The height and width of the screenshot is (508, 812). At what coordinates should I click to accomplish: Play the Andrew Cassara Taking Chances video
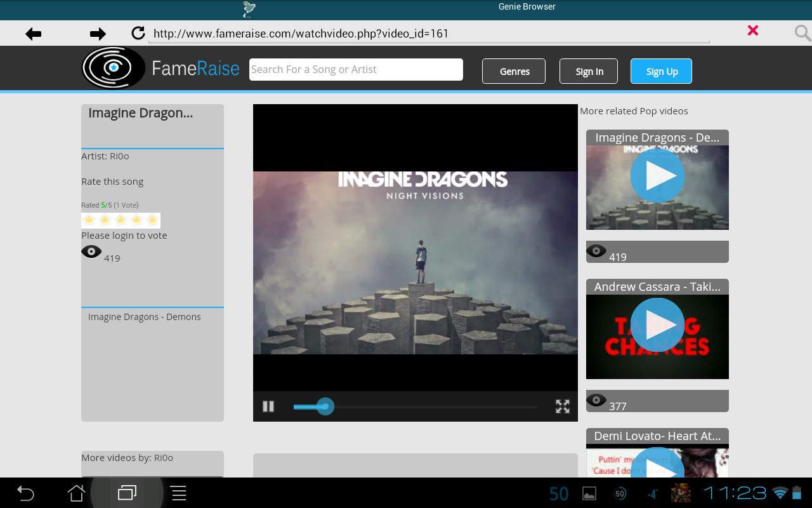657,325
